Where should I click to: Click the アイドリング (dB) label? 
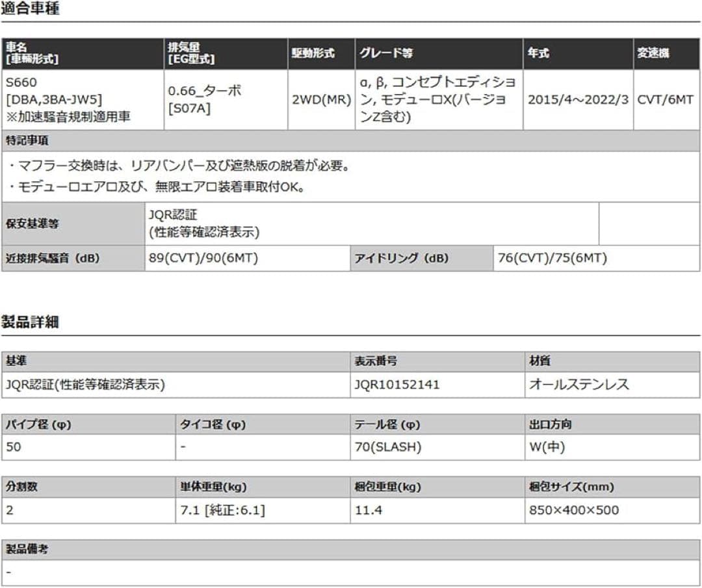click(x=422, y=258)
